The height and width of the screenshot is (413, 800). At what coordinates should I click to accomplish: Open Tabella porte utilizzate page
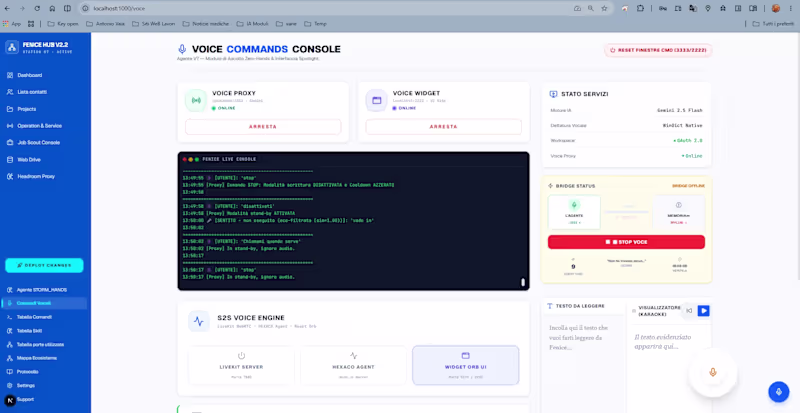point(40,345)
